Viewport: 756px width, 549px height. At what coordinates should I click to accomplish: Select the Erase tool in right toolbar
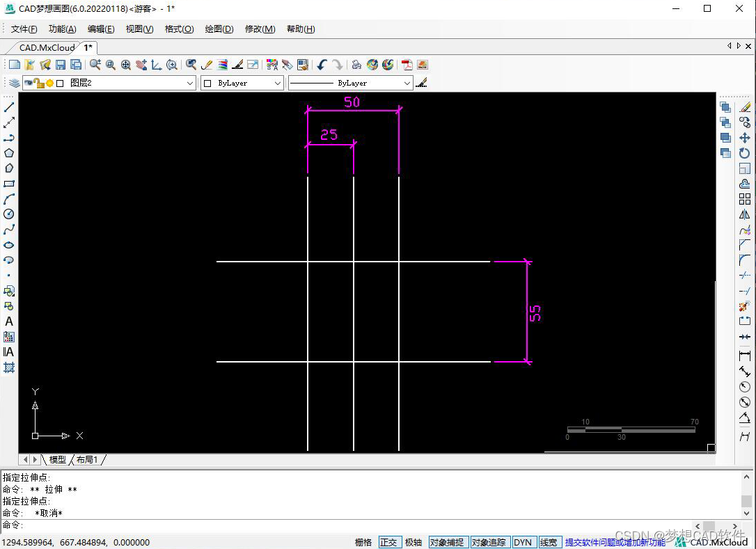click(x=745, y=107)
